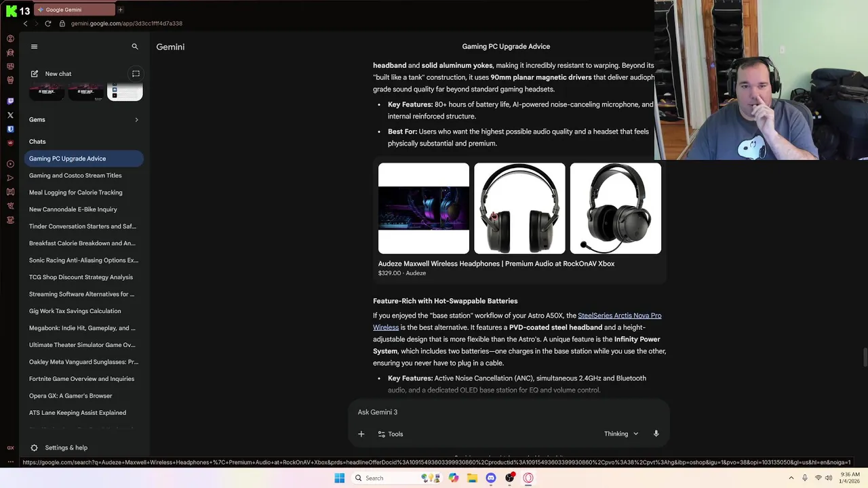The height and width of the screenshot is (488, 868).
Task: Open chat Gig Work Tax Savings Calculation
Action: click(83, 311)
